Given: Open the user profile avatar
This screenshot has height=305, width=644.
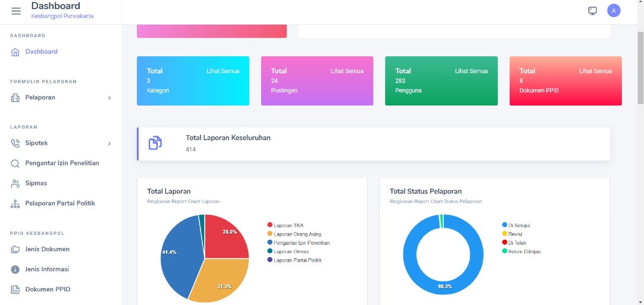Looking at the screenshot, I should 613,11.
